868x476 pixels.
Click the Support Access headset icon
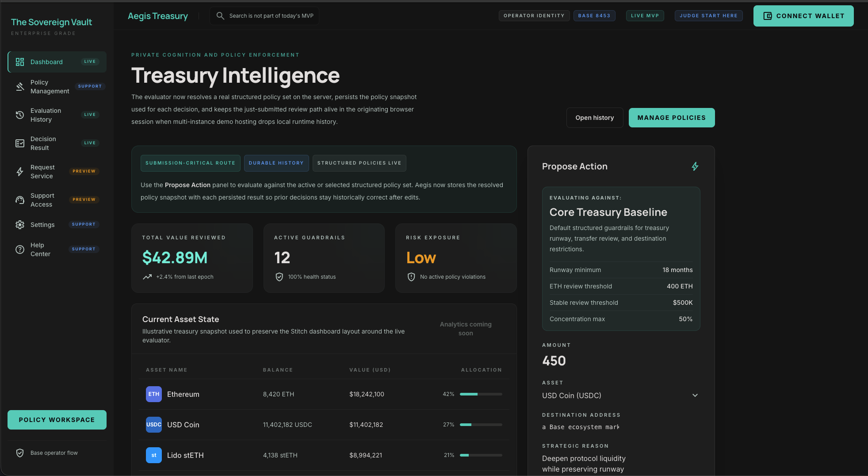(x=20, y=200)
